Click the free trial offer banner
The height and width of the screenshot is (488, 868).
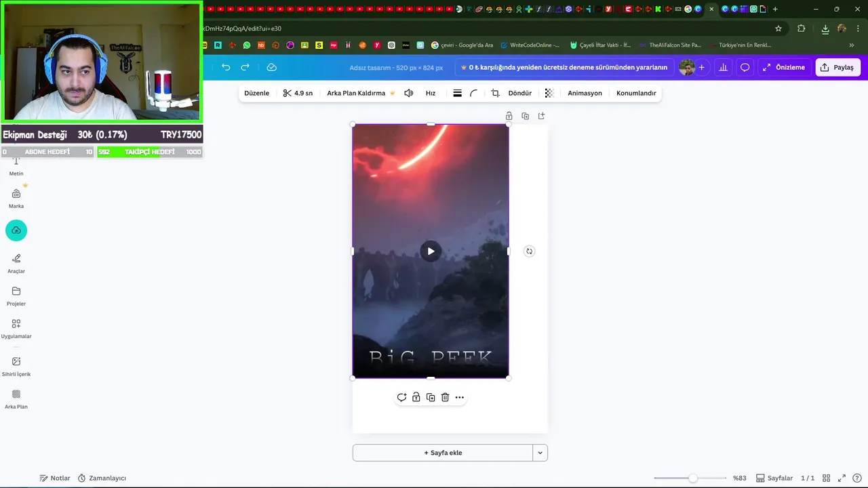pyautogui.click(x=564, y=67)
